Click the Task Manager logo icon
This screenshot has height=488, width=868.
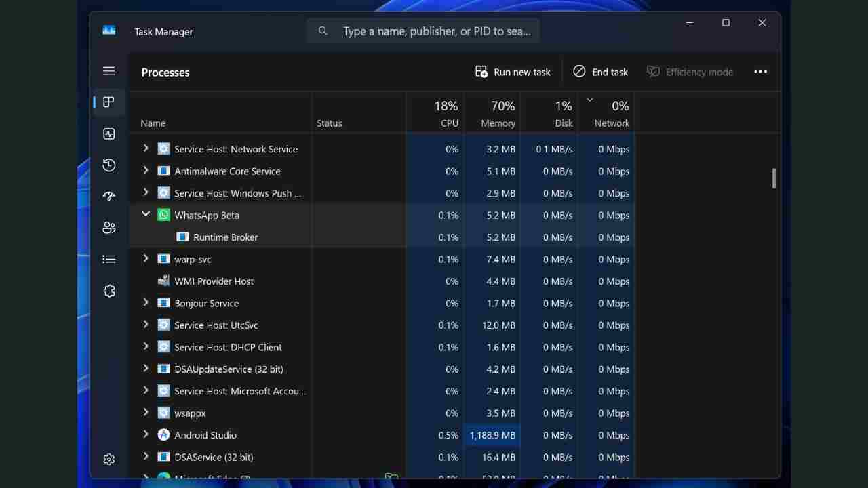coord(108,30)
